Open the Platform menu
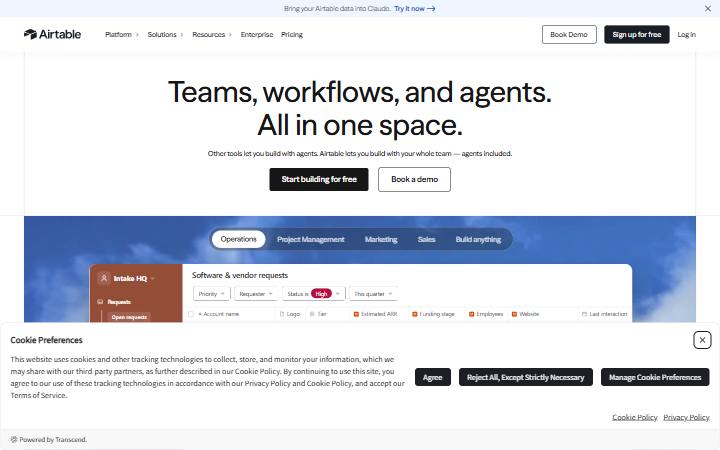This screenshot has width=720, height=450. coord(121,34)
